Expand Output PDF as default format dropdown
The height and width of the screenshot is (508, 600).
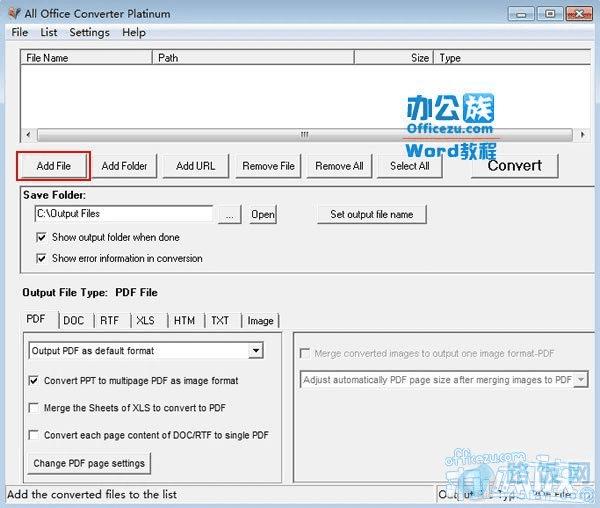[x=256, y=350]
